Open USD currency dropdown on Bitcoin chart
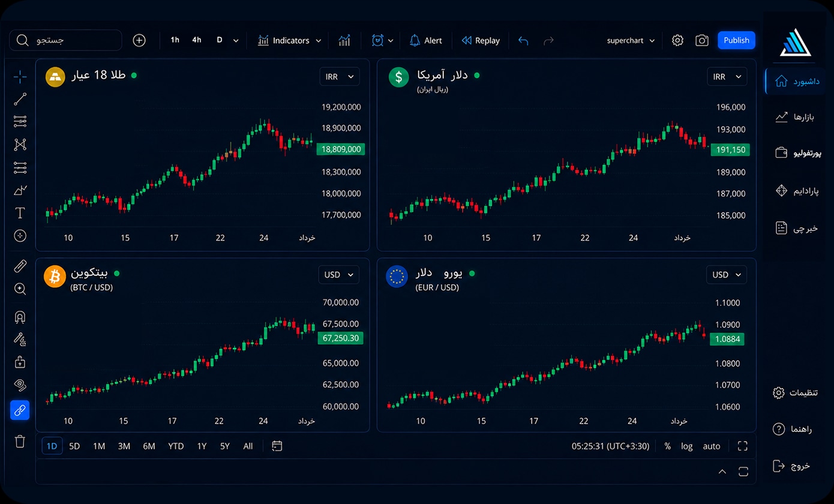This screenshot has height=504, width=834. pos(339,275)
